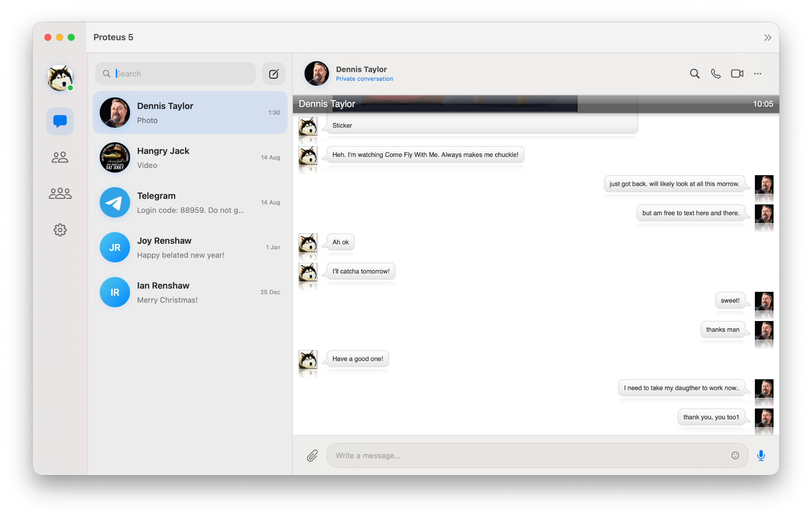Open the emoji picker in message field

tap(735, 456)
